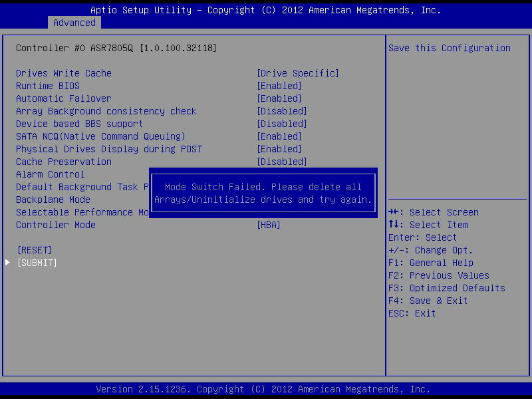532x399 pixels.
Task: Toggle Array Background consistency check [Disabled] value
Action: [x=282, y=111]
